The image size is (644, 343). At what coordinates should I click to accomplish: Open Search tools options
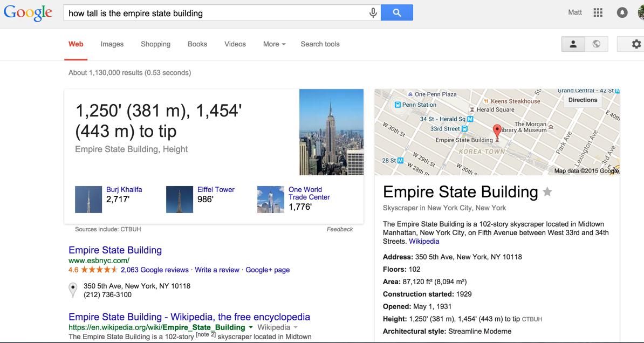tap(320, 44)
